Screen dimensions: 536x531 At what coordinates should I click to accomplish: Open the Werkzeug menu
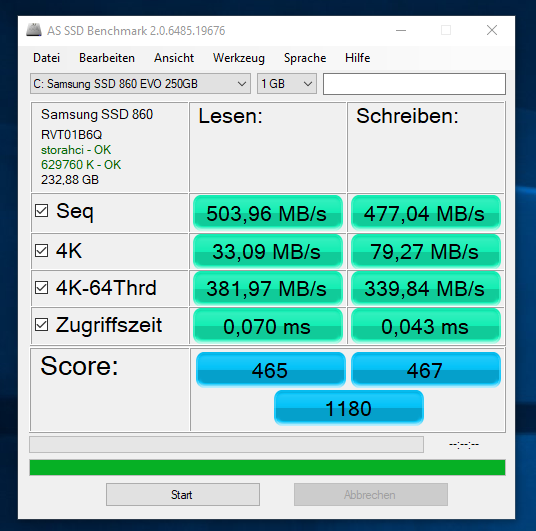(x=239, y=58)
